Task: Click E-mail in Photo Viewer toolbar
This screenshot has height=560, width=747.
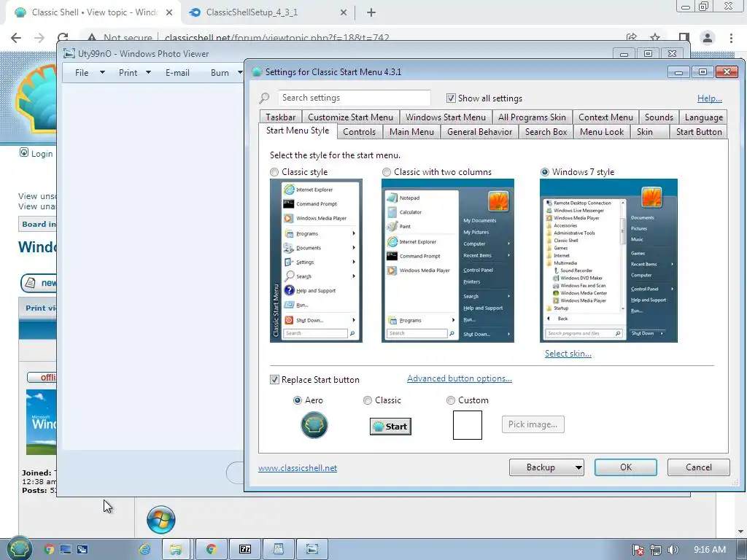Action: click(x=177, y=72)
